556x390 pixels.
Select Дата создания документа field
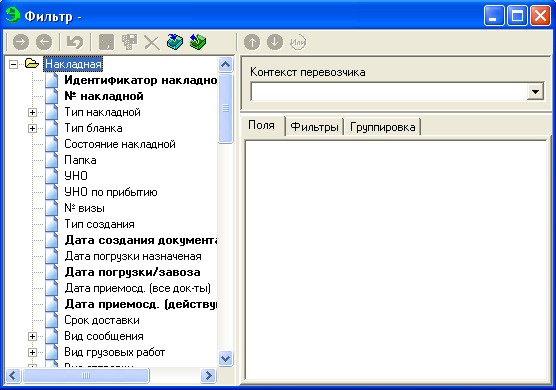pyautogui.click(x=140, y=240)
